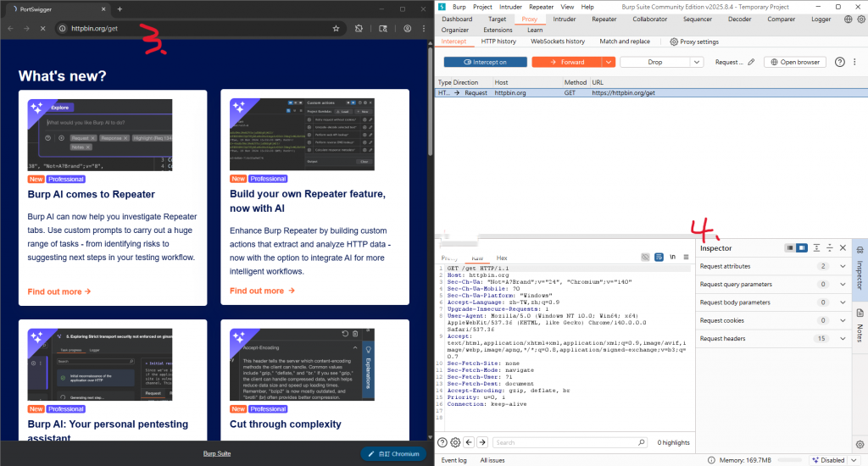868x466 pixels.
Task: Switch to the WebSockets history tab
Action: (x=558, y=42)
